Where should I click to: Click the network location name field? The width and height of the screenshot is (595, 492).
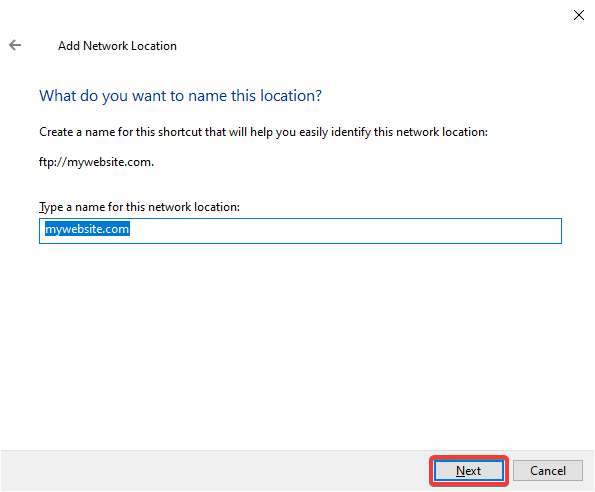[x=300, y=231]
